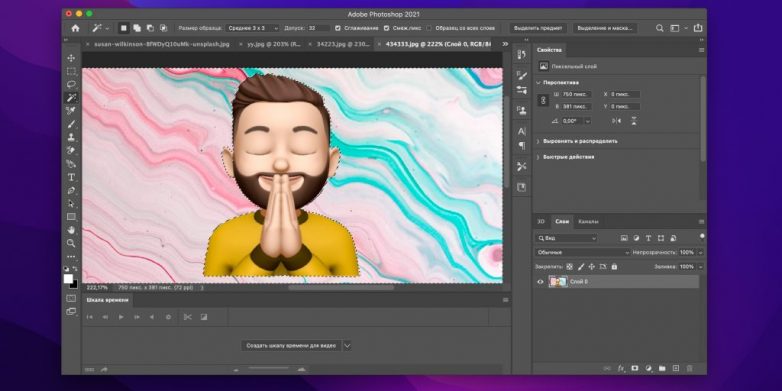Screen dimensions: 782x391
Task: Click the foreground color swatch
Action: (x=68, y=279)
